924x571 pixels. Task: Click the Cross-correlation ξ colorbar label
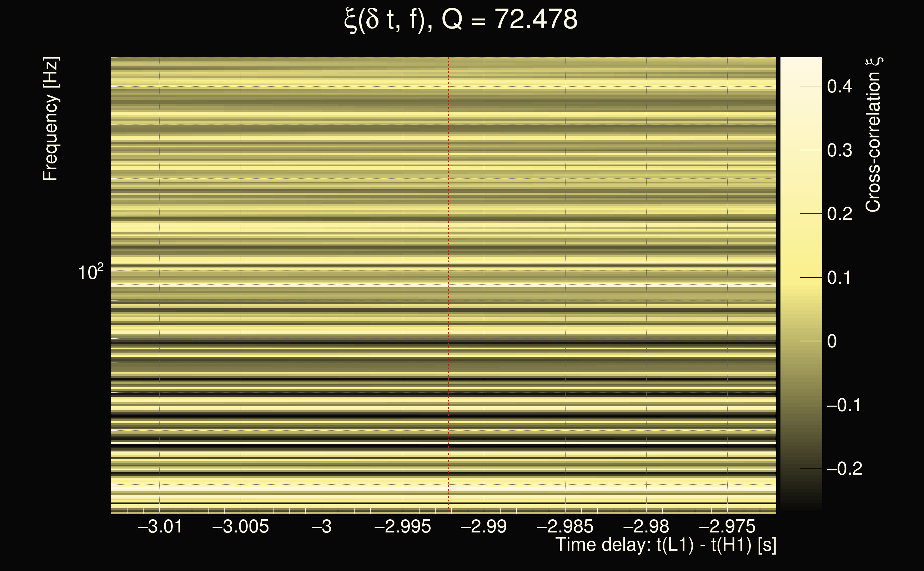coord(873,135)
